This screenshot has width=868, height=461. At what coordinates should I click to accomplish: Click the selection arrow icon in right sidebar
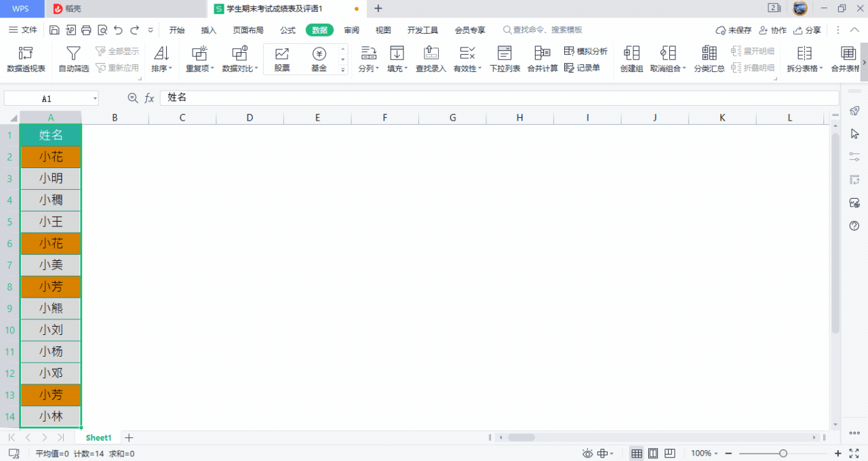point(854,134)
